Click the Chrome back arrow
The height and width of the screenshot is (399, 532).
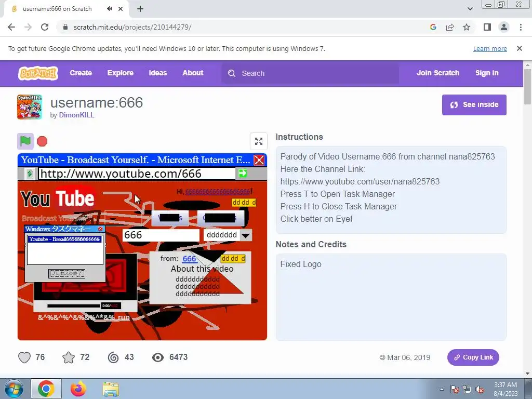(x=11, y=27)
